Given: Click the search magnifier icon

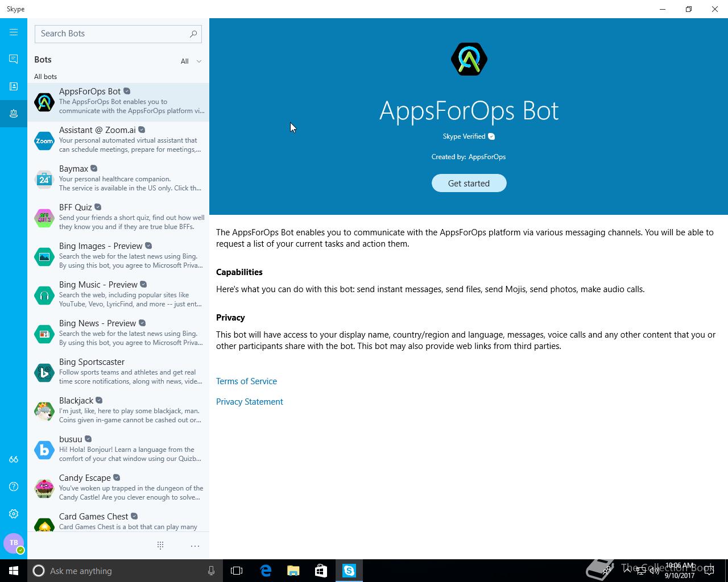Looking at the screenshot, I should pos(193,34).
